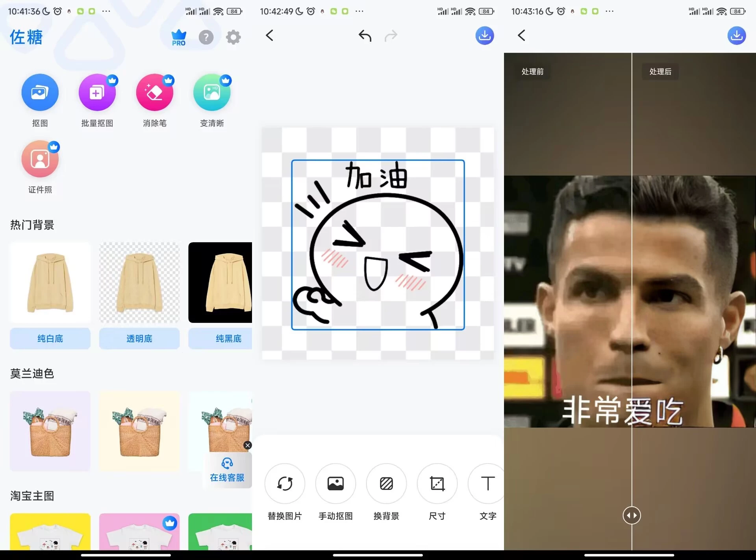Tap the PRO upgrade crown
Viewport: 756px width, 560px height.
pos(178,37)
